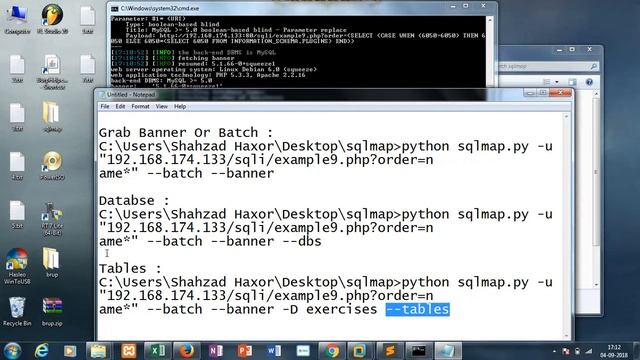The image size is (640, 360).
Task: Select the sqlmap folder on the desktop
Action: pyautogui.click(x=52, y=117)
